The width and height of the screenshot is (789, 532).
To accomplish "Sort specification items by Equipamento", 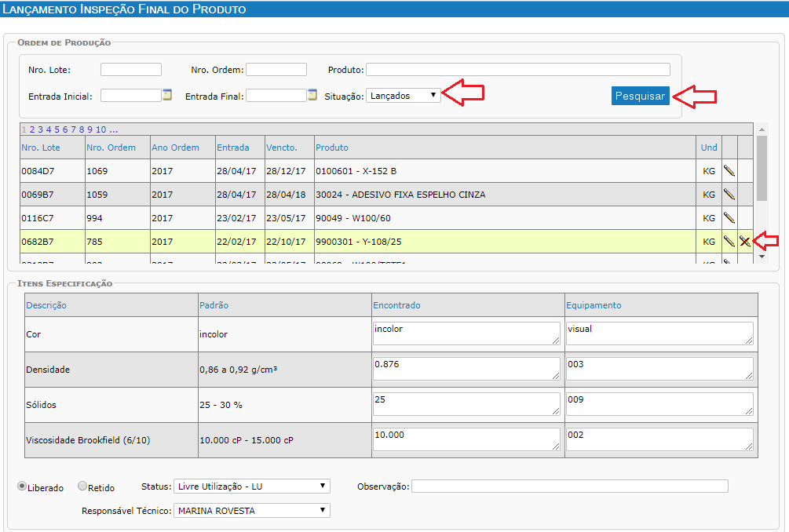I will 594,305.
